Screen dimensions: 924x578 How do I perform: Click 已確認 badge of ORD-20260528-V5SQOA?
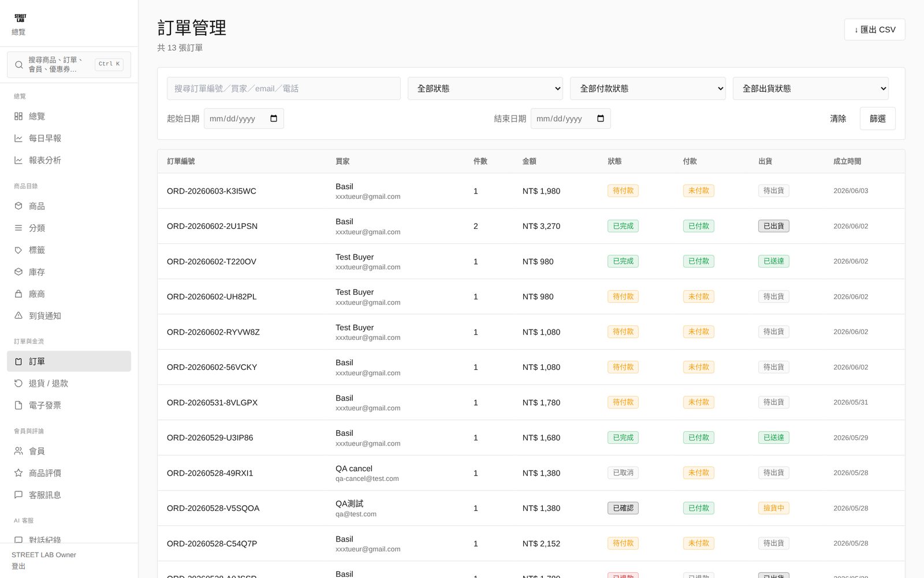tap(623, 508)
